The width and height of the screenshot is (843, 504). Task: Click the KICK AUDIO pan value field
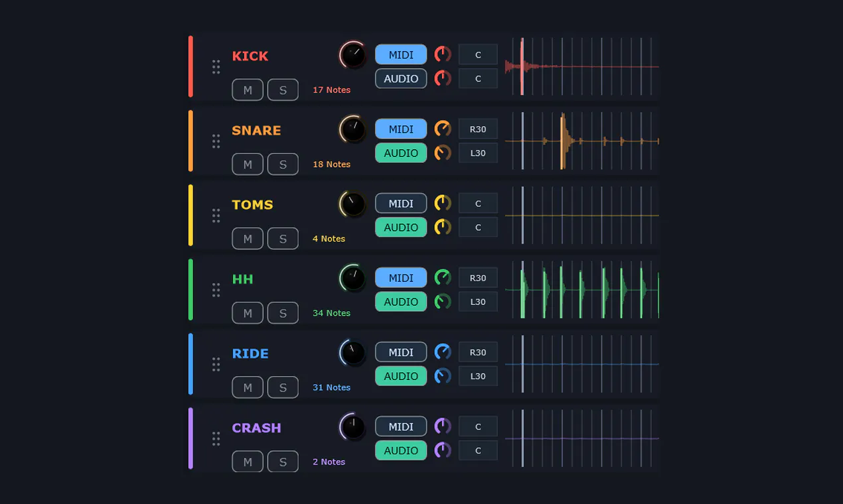click(478, 79)
